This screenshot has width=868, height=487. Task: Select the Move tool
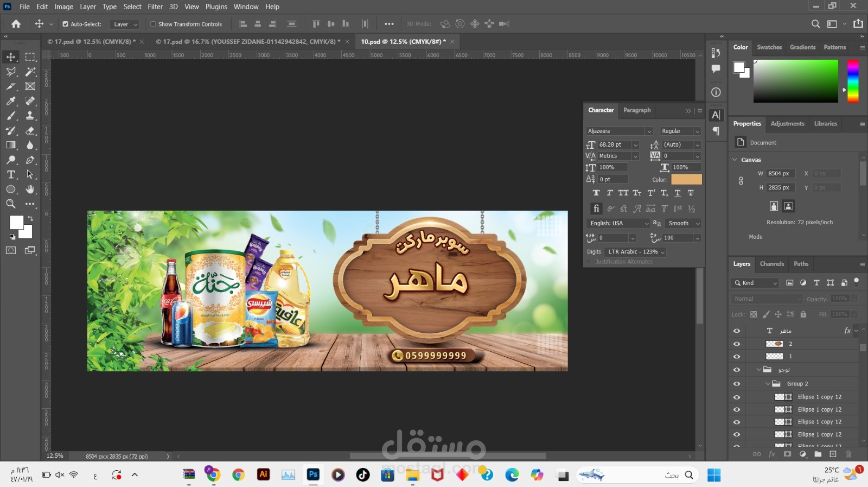click(11, 56)
